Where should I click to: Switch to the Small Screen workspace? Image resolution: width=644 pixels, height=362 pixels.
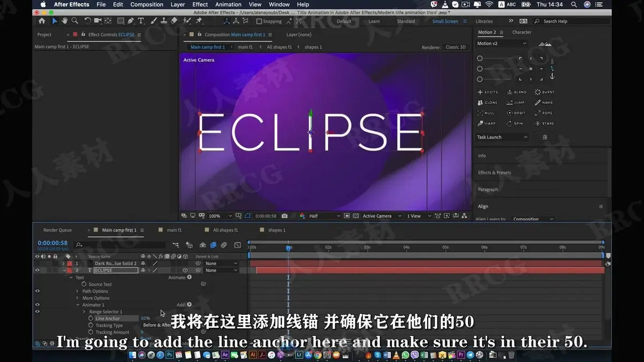(445, 21)
